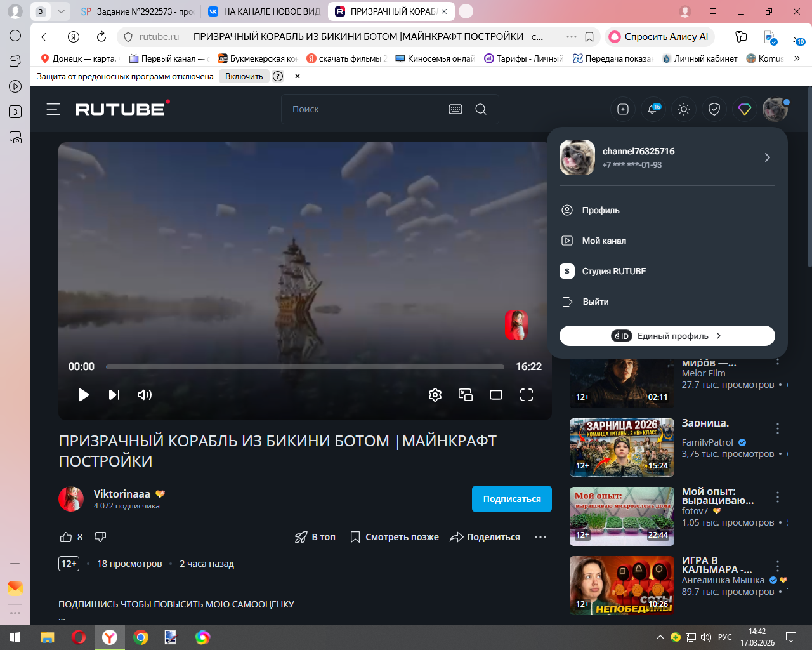
Task: Click the video upload plus icon
Action: (622, 109)
